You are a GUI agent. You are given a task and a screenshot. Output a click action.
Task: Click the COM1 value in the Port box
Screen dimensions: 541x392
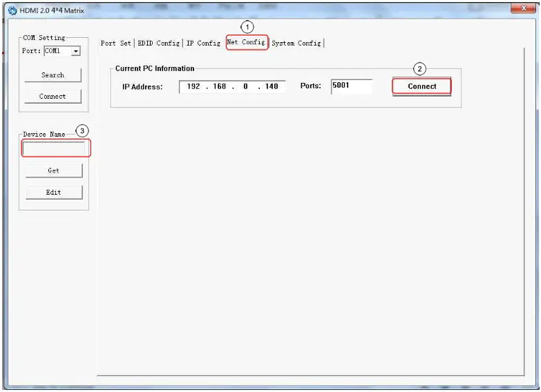53,51
